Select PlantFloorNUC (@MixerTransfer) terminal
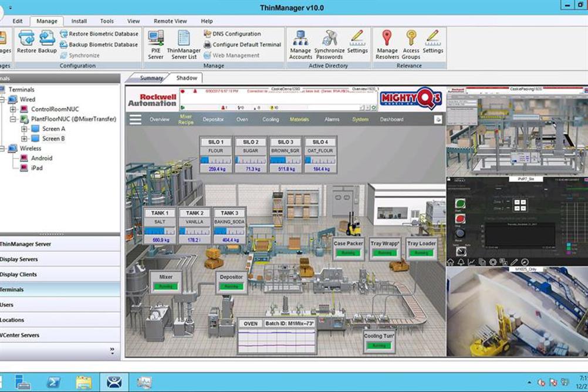This screenshot has width=588, height=392. tap(73, 119)
